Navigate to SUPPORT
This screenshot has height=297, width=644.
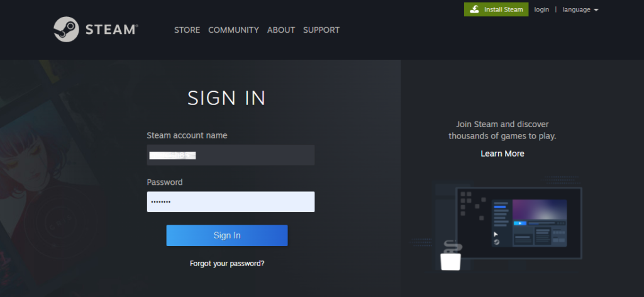point(321,30)
